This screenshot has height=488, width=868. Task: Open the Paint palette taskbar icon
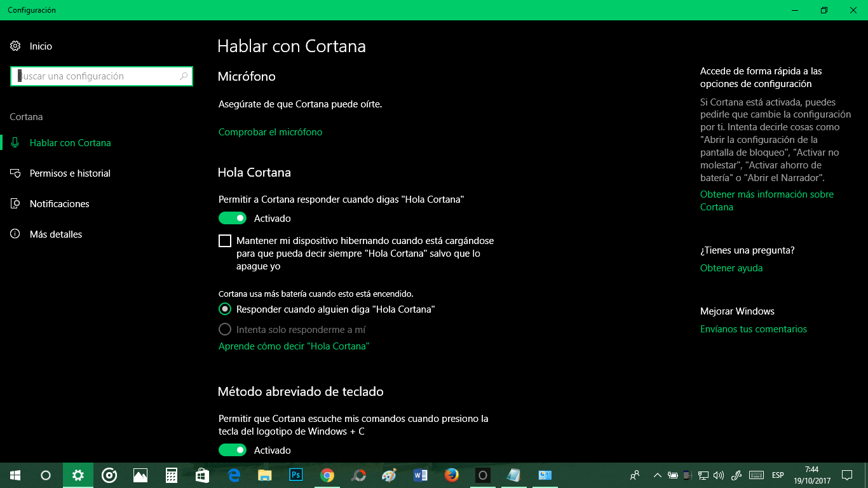(x=390, y=475)
